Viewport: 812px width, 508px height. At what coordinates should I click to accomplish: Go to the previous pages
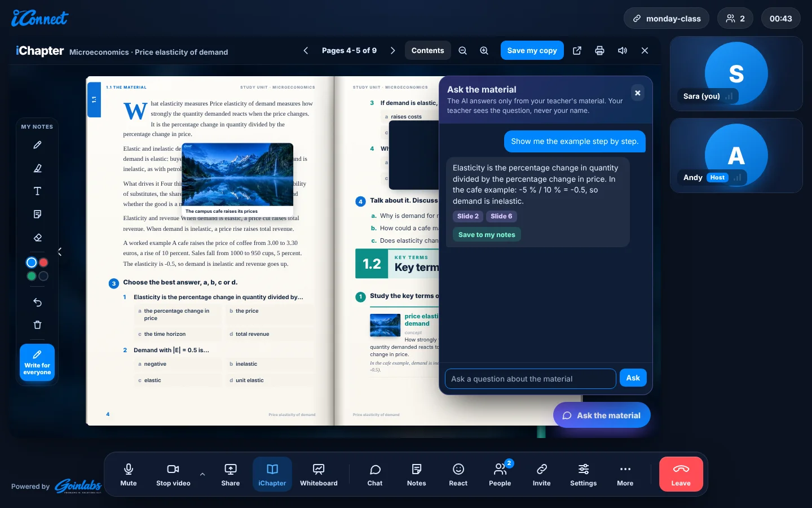(306, 51)
